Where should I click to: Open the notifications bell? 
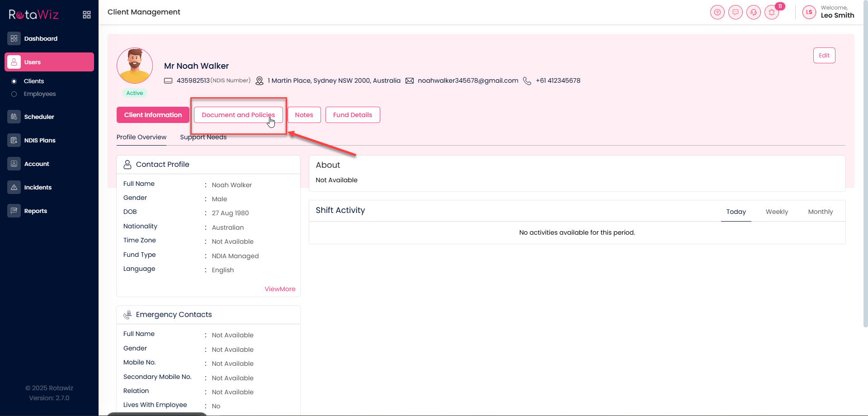pos(772,12)
